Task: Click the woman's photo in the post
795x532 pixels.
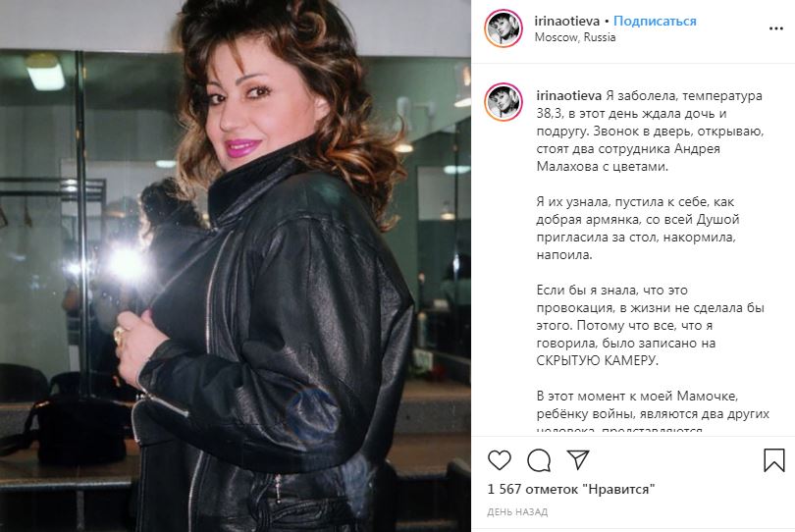Action: pos(236,266)
